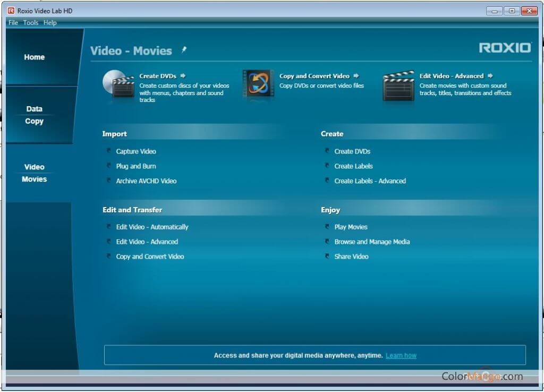Click the Edit Video - Advanced heading at top
544x392 pixels.
coord(452,76)
